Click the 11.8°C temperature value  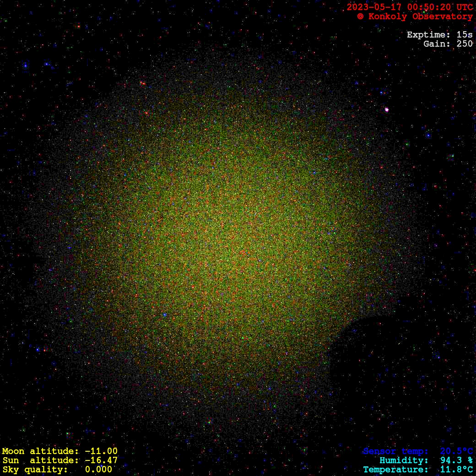(456, 470)
